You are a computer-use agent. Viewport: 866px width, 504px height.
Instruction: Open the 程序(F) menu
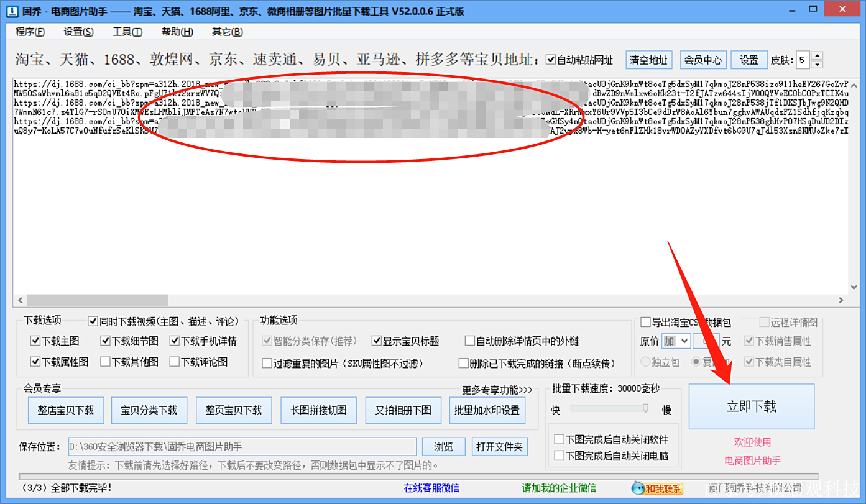[30, 32]
